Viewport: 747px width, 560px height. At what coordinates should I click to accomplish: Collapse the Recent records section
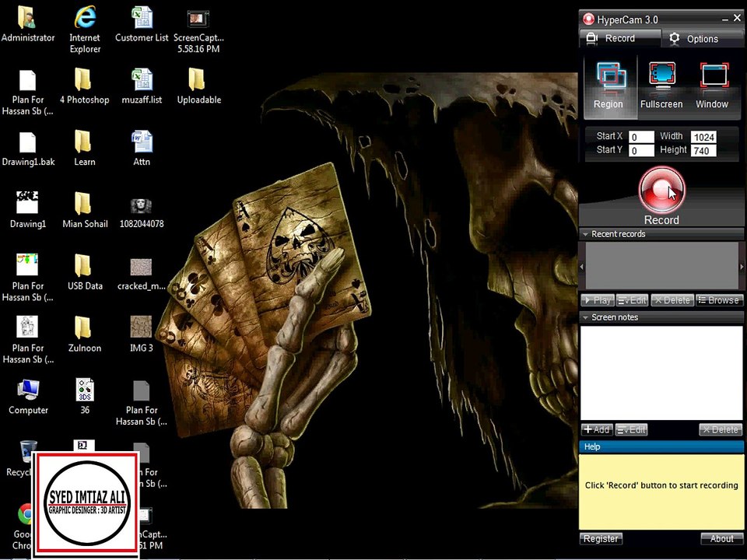585,234
